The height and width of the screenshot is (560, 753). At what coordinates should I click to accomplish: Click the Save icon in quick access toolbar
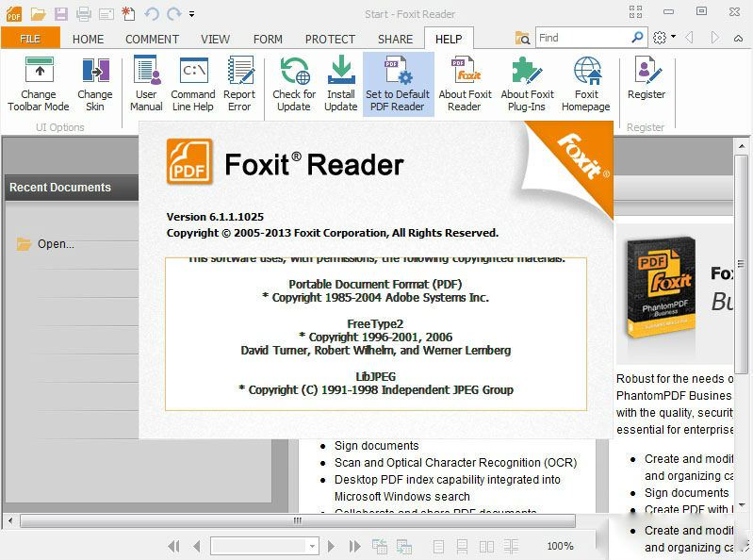(x=61, y=13)
